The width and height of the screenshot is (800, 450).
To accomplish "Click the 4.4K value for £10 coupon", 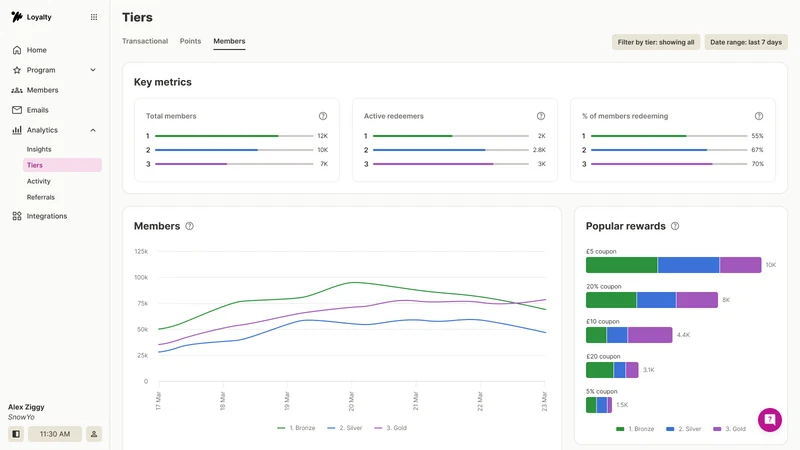I will [683, 335].
